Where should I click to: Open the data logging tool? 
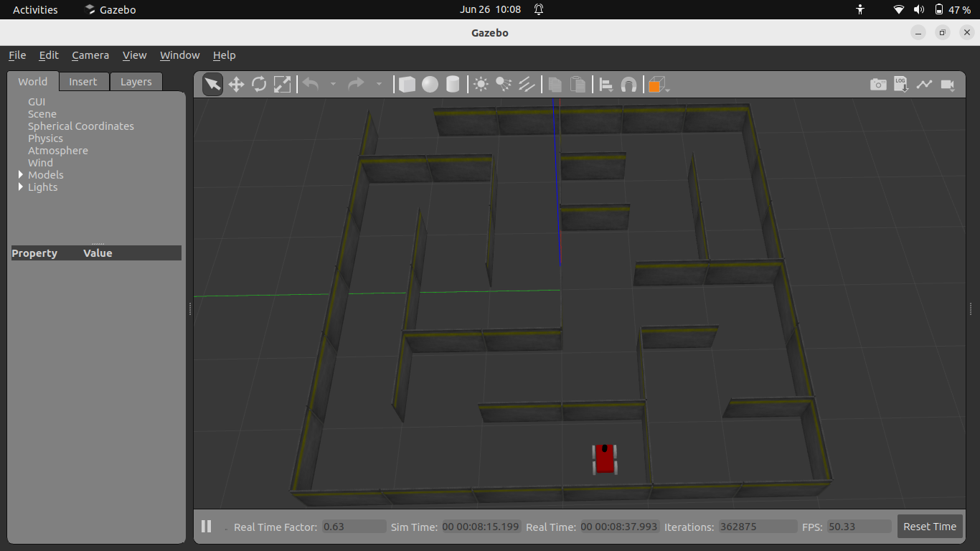click(901, 84)
